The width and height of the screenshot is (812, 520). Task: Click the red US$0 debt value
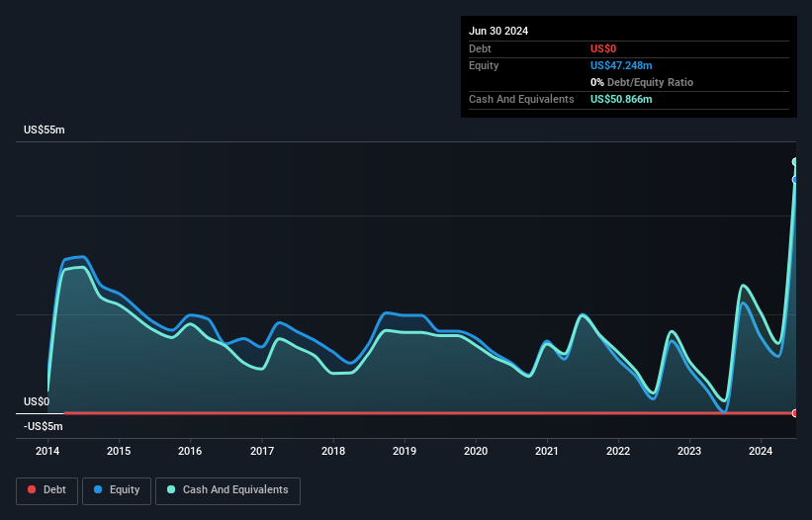pyautogui.click(x=603, y=48)
